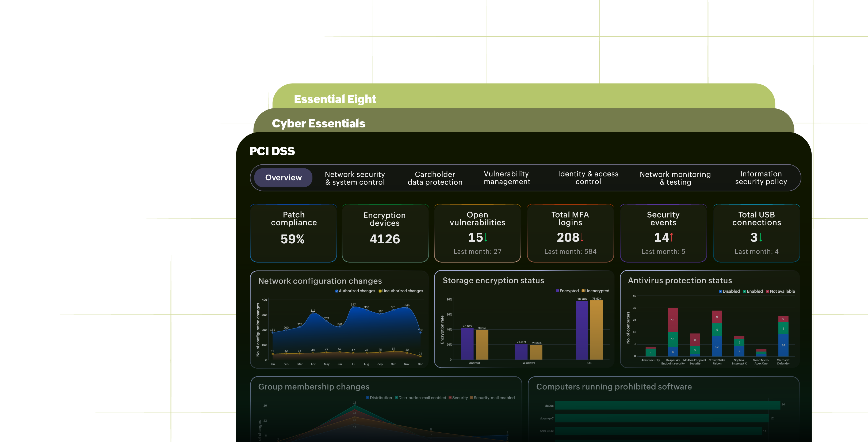The height and width of the screenshot is (442, 868).
Task: Toggle Distribution-mail enabled legend checkbox
Action: [x=396, y=398]
